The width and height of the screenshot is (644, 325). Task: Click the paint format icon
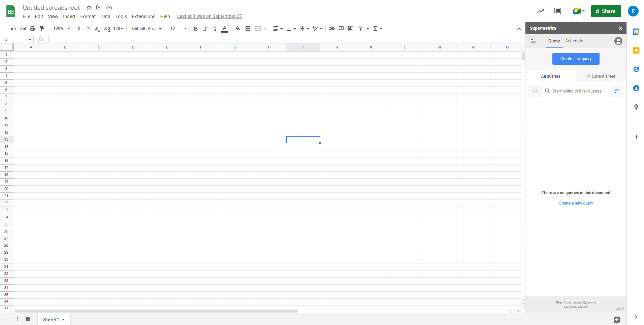coord(42,29)
